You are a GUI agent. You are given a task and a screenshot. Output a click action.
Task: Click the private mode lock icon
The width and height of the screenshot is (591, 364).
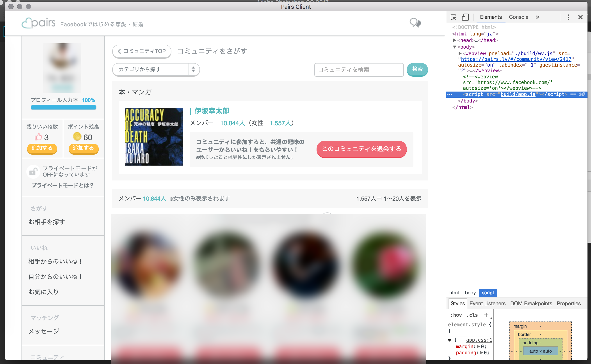click(x=33, y=171)
